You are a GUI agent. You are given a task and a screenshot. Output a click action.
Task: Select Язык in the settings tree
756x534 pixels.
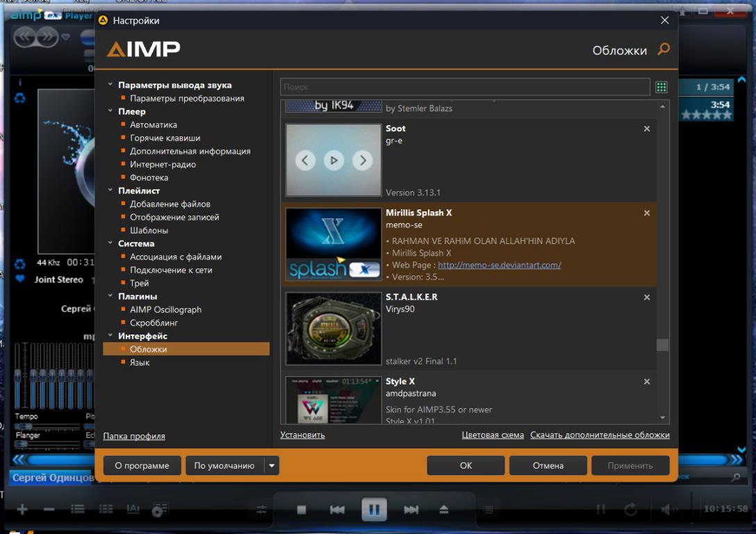[x=140, y=362]
